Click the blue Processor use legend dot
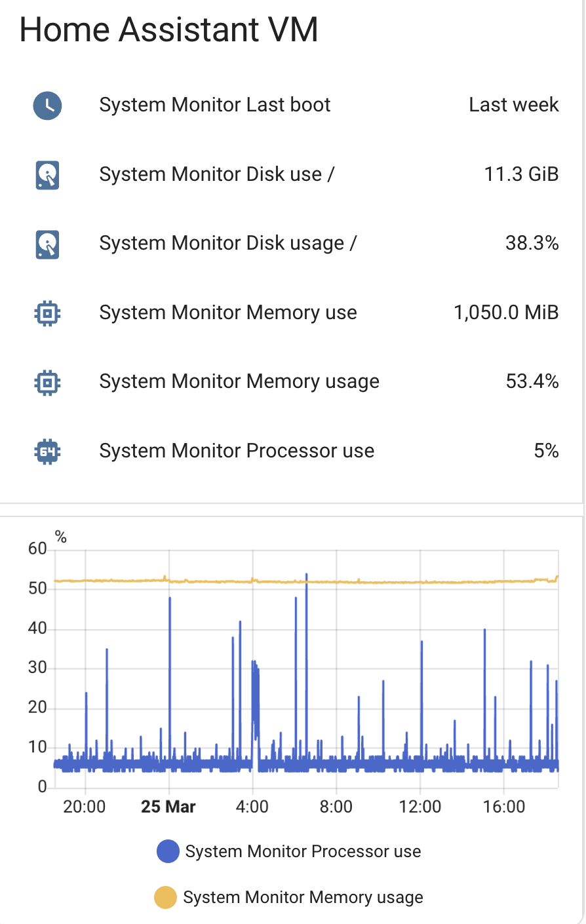This screenshot has width=586, height=924. (168, 852)
